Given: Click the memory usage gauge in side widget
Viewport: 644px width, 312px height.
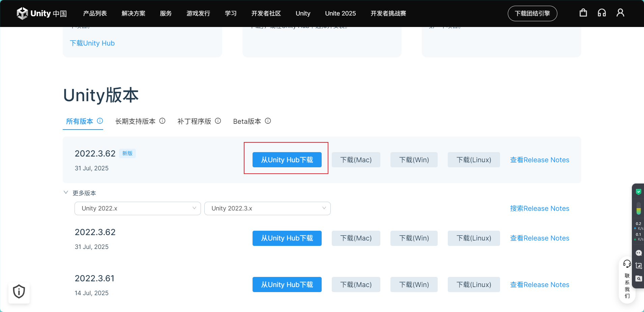Looking at the screenshot, I should coord(638,208).
